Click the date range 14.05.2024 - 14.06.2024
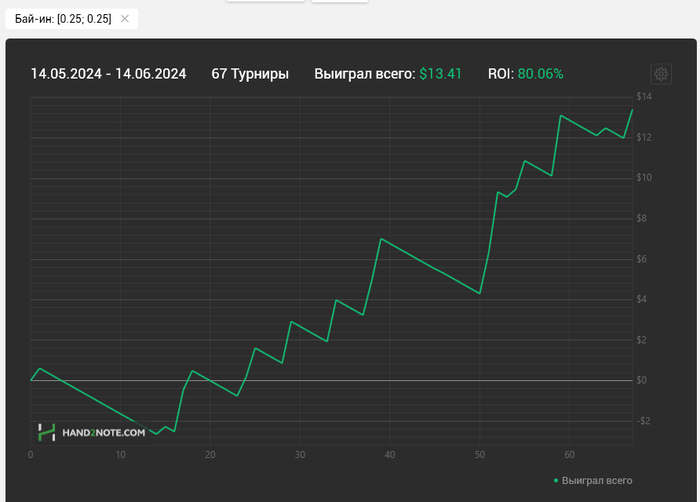This screenshot has height=502, width=700. tap(108, 74)
